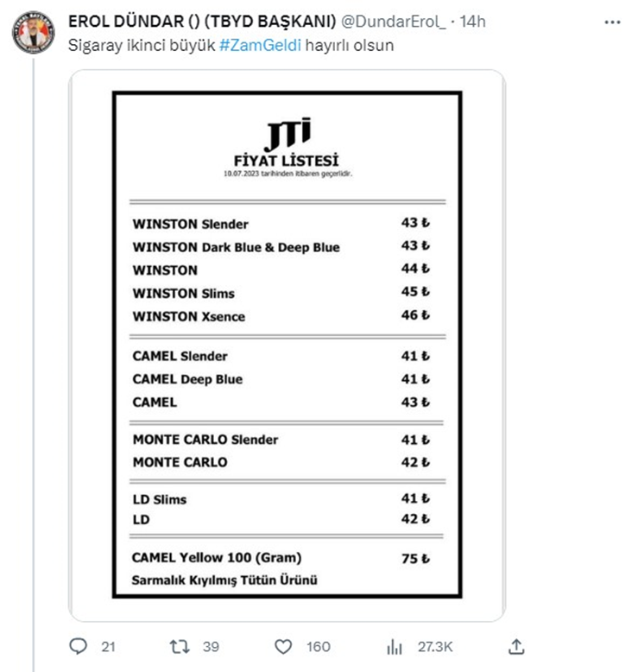
Task: Click the FİYAT LİSTESİ heading in image
Action: coord(287,161)
